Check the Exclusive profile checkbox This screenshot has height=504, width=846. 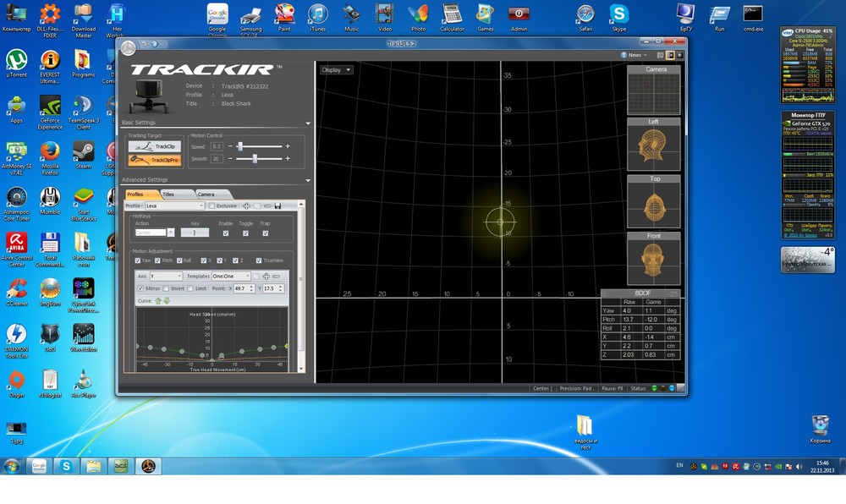tap(212, 205)
